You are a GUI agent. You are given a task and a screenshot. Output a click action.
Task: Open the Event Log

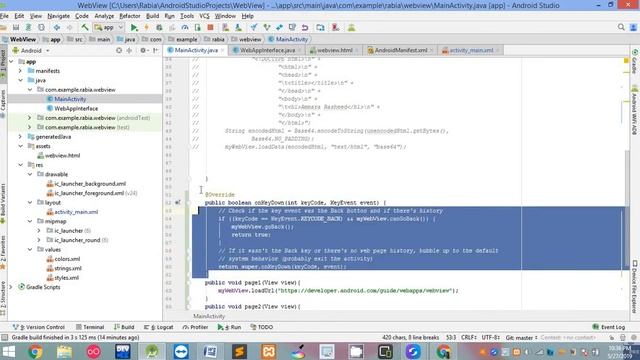(x=609, y=327)
